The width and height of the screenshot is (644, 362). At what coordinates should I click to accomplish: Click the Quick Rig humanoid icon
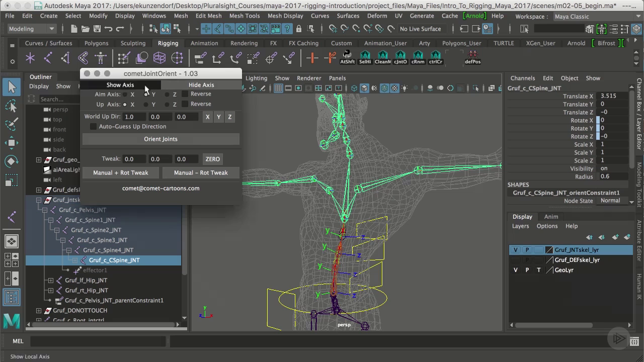(x=101, y=58)
